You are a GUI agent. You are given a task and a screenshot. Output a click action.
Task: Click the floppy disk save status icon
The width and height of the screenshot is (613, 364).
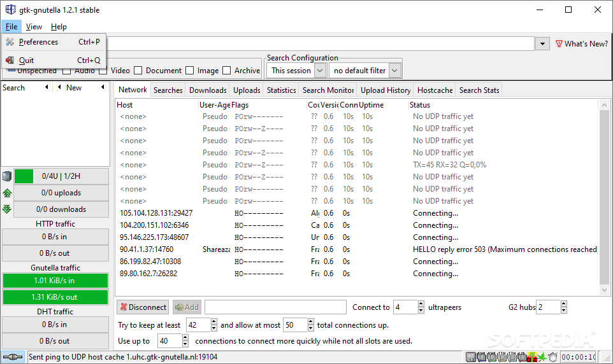471,357
